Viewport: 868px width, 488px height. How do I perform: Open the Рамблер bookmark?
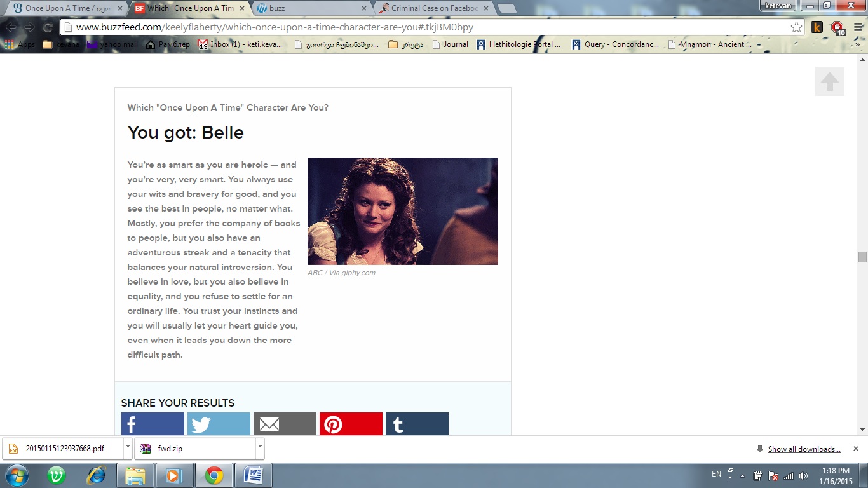point(168,44)
